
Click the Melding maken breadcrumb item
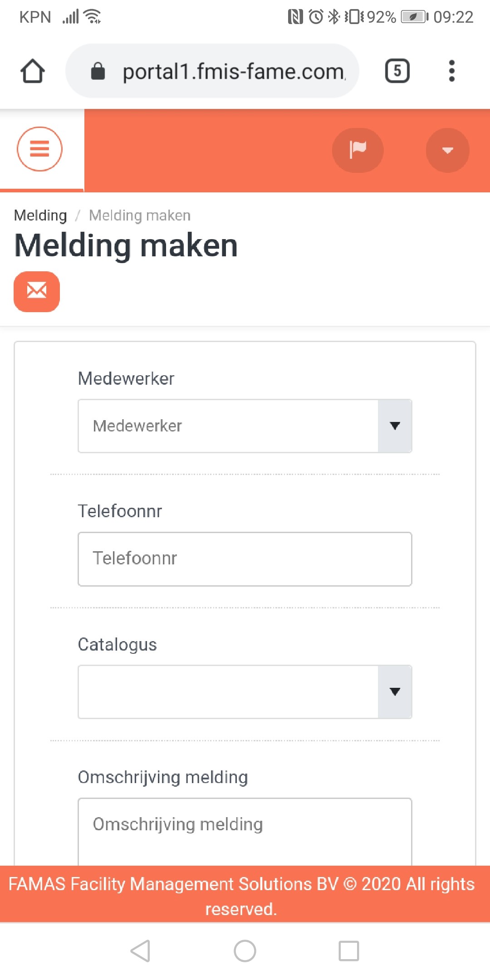[140, 215]
